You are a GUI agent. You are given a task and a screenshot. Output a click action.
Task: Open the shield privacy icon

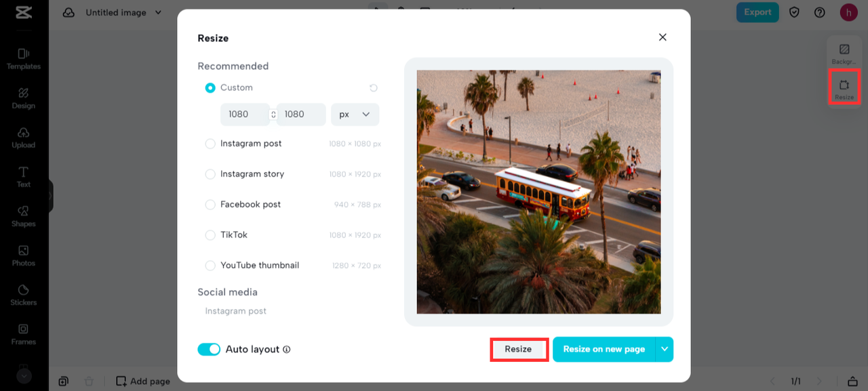click(795, 12)
